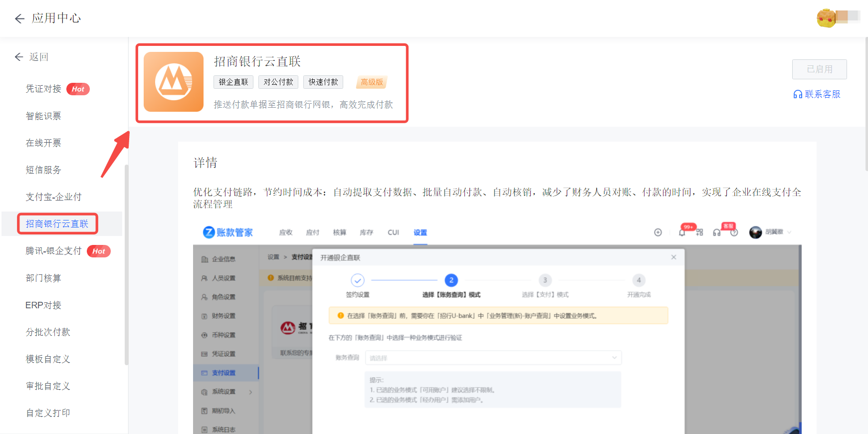Click the 快速付款 tag
Viewport: 868px width, 434px height.
pyautogui.click(x=323, y=82)
